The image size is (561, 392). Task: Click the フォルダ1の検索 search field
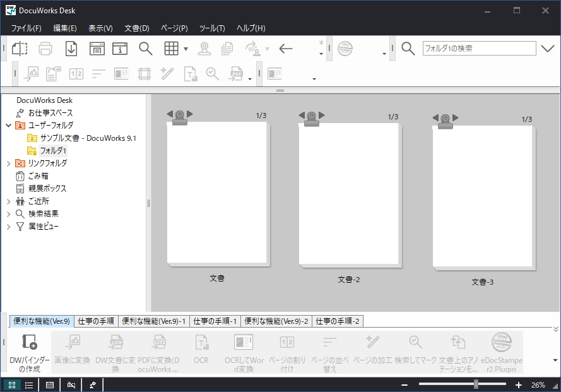point(479,49)
